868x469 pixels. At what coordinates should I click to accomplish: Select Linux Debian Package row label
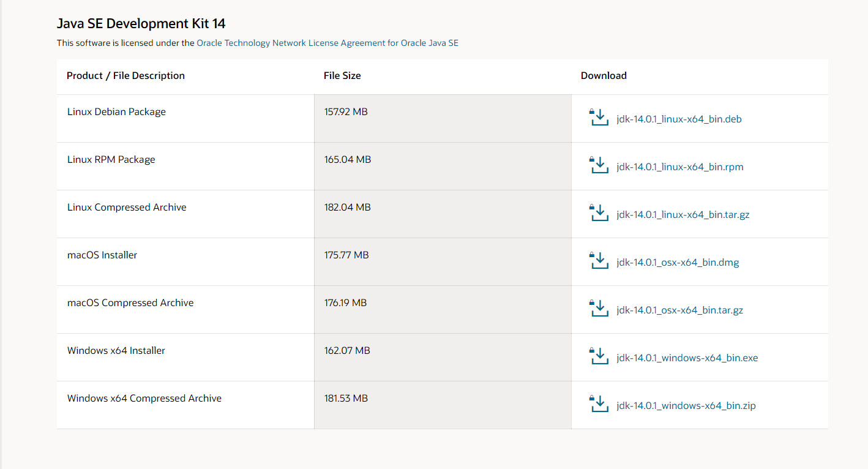tap(116, 112)
